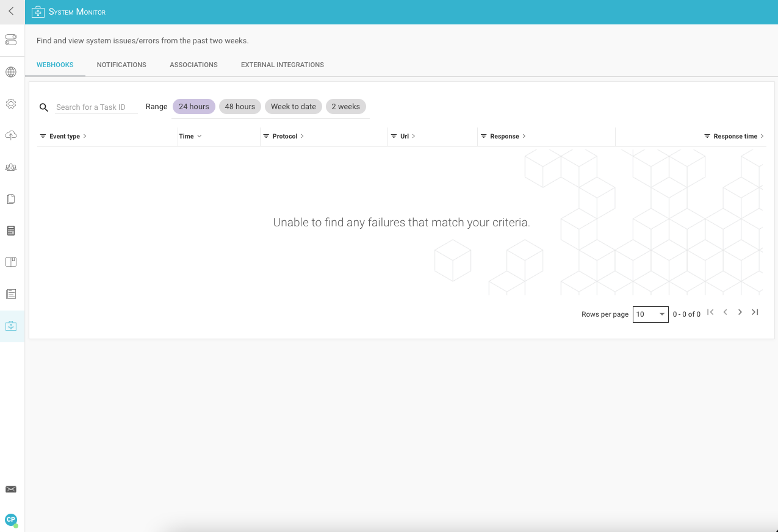Image resolution: width=778 pixels, height=532 pixels.
Task: Go to the next page of results
Action: 740,312
